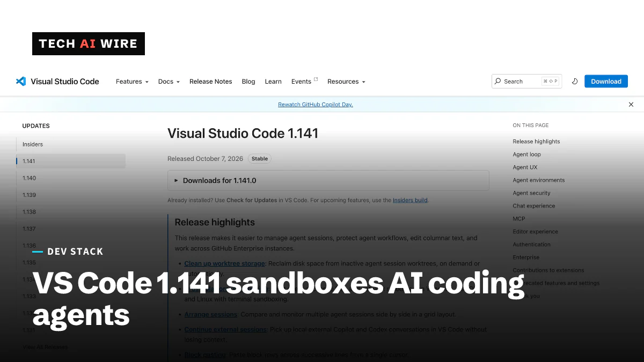644x362 pixels.
Task: Open the Learn nav item
Action: [x=273, y=82]
